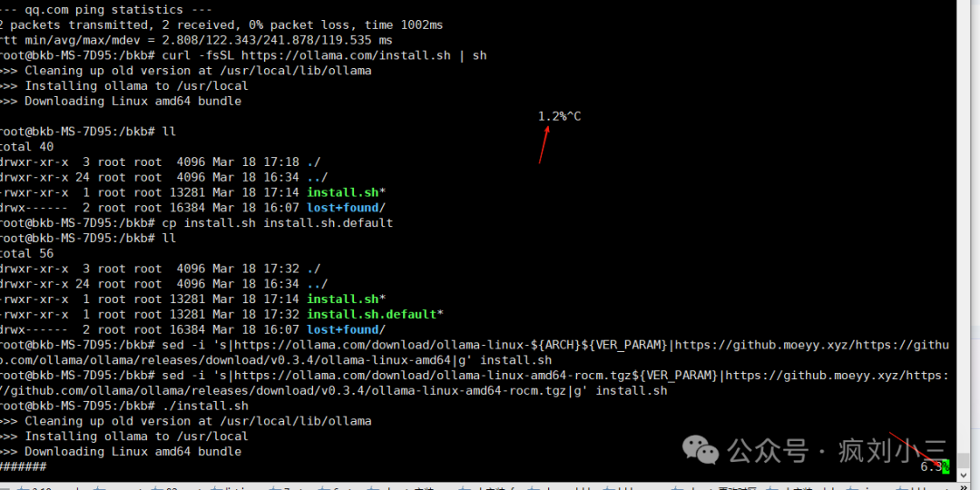Click the "2 packets transmitted" result line
The image size is (980, 490).
(220, 25)
